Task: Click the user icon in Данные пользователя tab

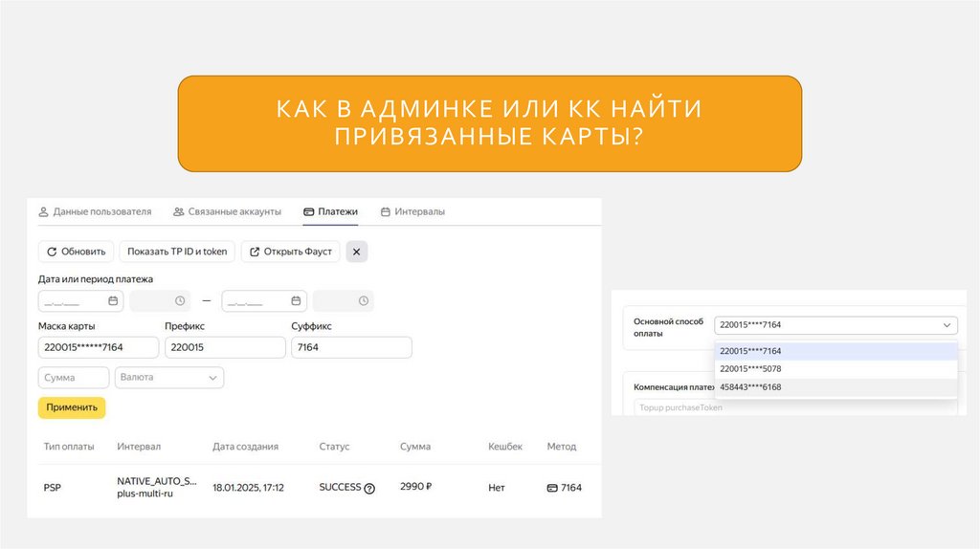Action: 43,211
